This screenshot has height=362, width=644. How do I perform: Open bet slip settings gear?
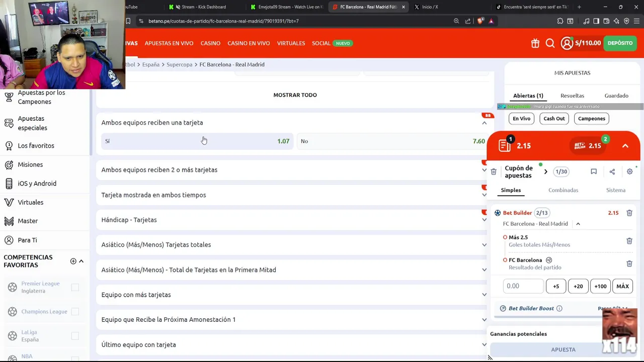click(x=629, y=171)
